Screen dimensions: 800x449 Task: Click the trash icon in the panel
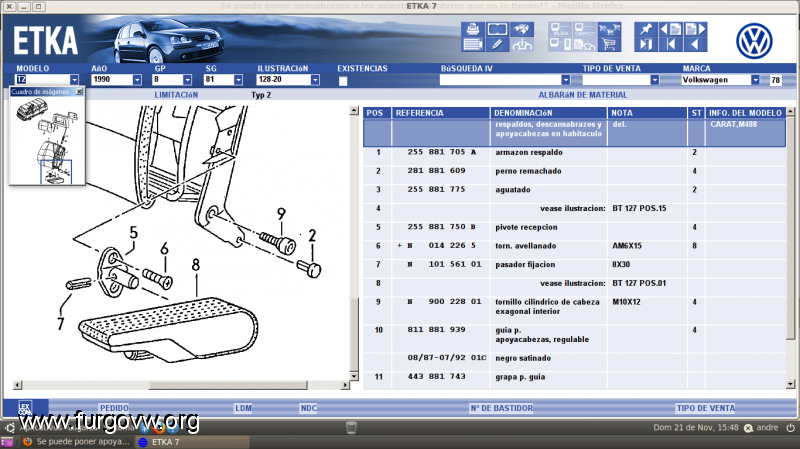351,428
